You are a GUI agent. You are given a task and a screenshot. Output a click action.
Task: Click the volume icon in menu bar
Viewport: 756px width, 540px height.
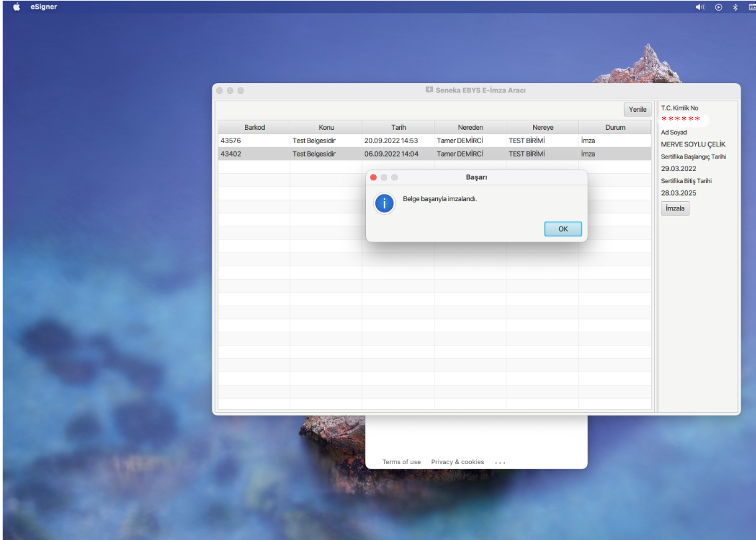pyautogui.click(x=700, y=7)
